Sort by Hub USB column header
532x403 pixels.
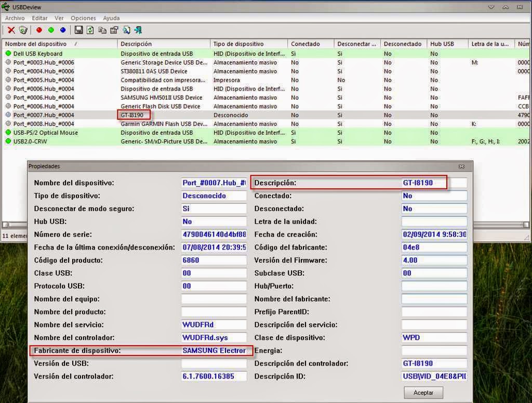447,44
